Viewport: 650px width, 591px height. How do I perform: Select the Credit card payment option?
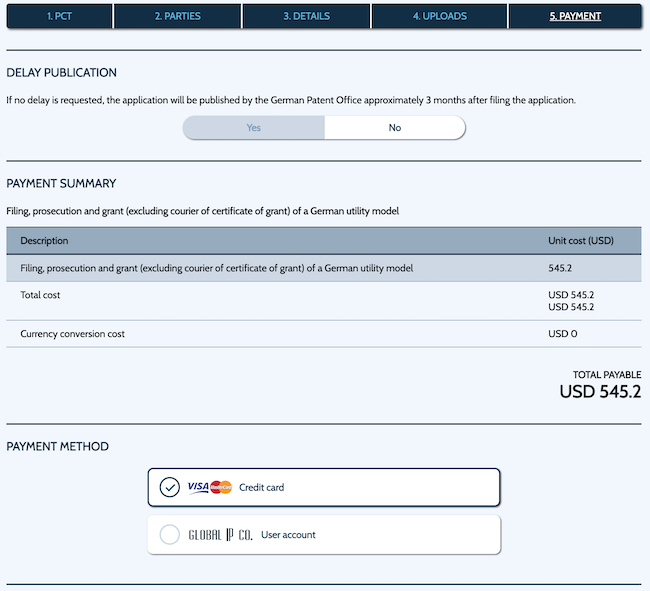(324, 487)
